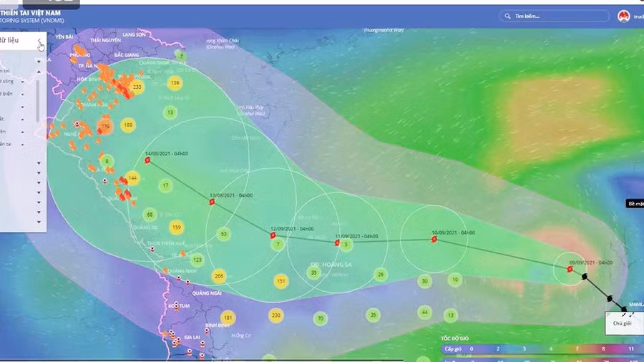Click the storm icon at 14/09/2021 - 04h00

(x=147, y=161)
